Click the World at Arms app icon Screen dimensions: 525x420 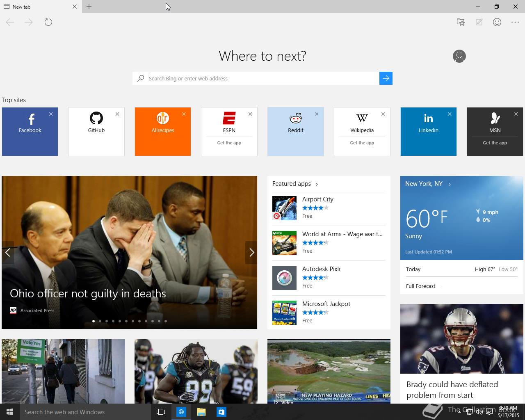(284, 243)
